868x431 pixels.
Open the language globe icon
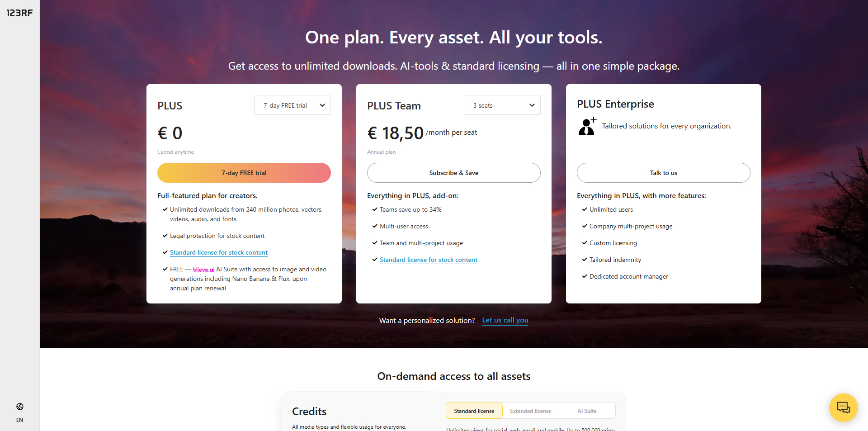[19, 407]
